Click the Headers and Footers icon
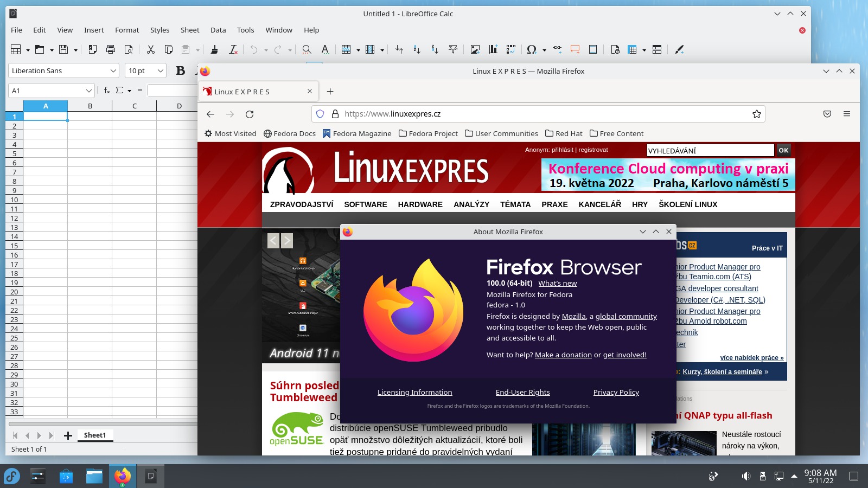Screen dimensions: 868x488 [593, 49]
